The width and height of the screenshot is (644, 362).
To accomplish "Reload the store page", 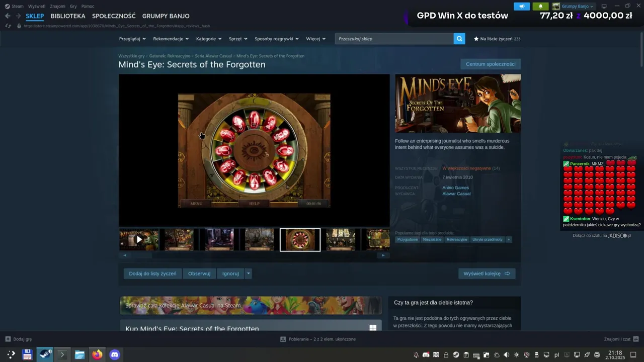I will pyautogui.click(x=8, y=26).
